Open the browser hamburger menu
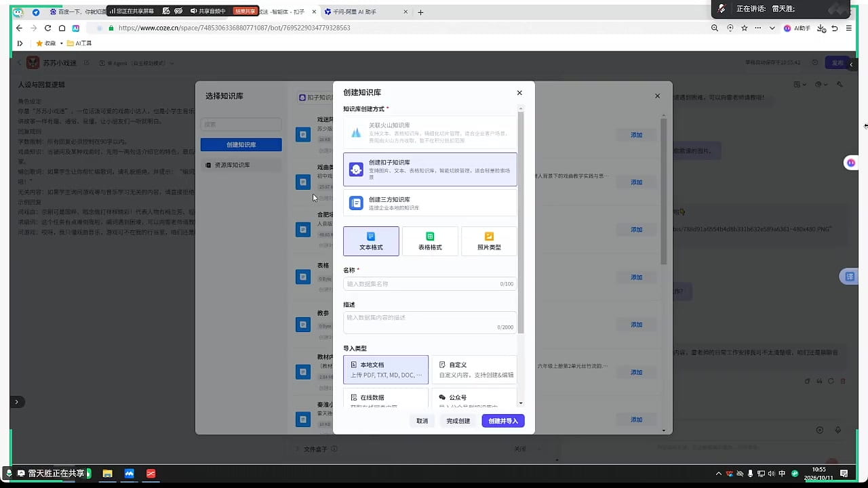 (x=848, y=28)
